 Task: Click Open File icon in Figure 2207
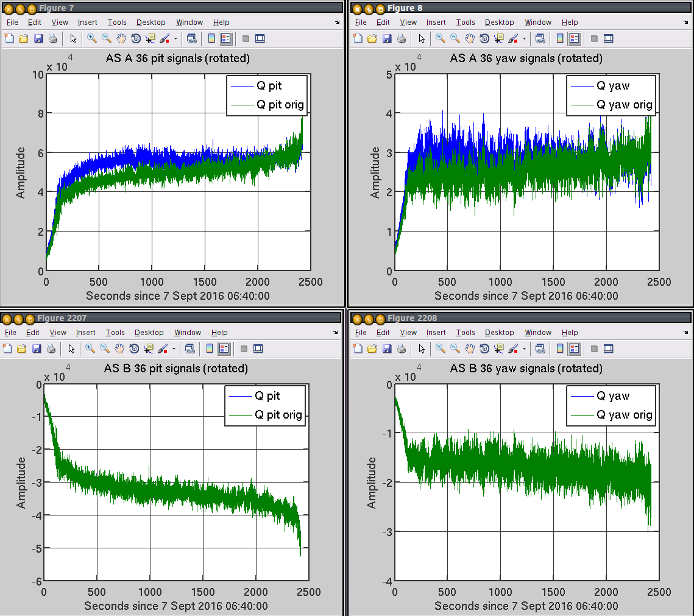point(22,349)
